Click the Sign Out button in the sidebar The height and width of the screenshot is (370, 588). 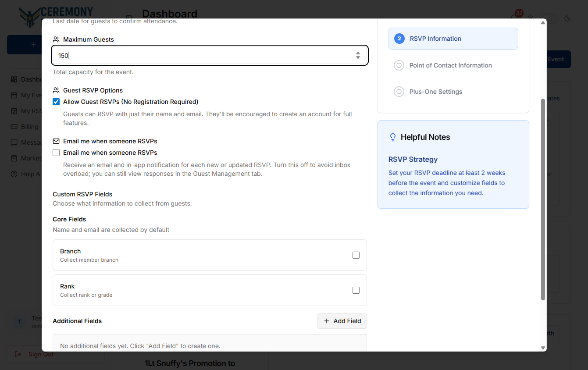click(56, 354)
